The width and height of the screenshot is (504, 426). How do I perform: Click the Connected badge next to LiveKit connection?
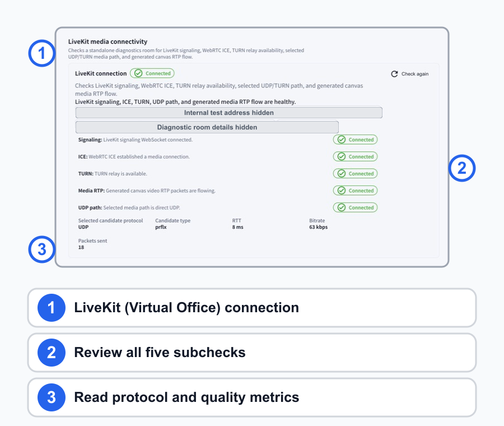152,73
